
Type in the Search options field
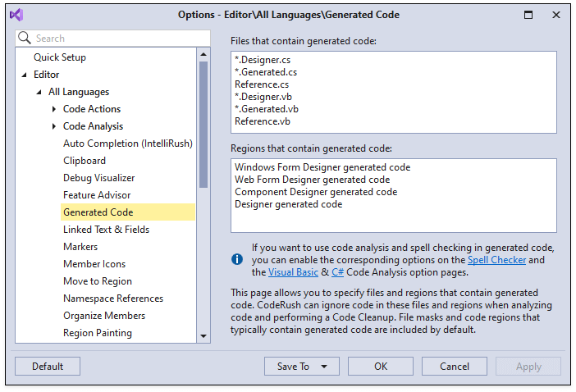113,39
